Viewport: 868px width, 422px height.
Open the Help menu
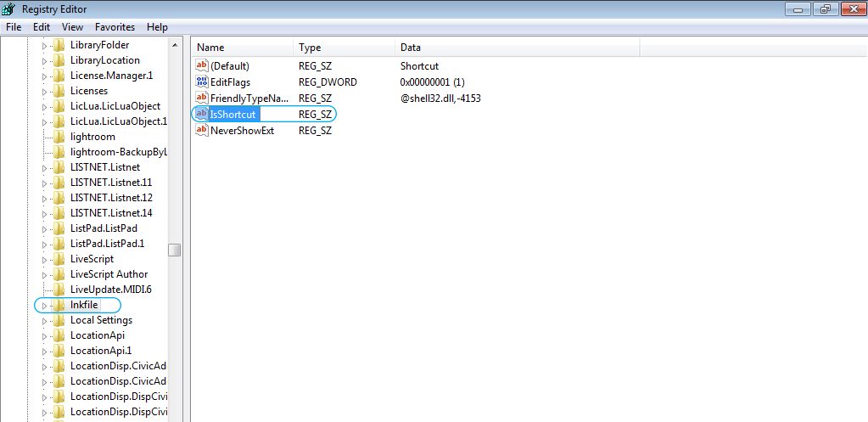click(157, 27)
